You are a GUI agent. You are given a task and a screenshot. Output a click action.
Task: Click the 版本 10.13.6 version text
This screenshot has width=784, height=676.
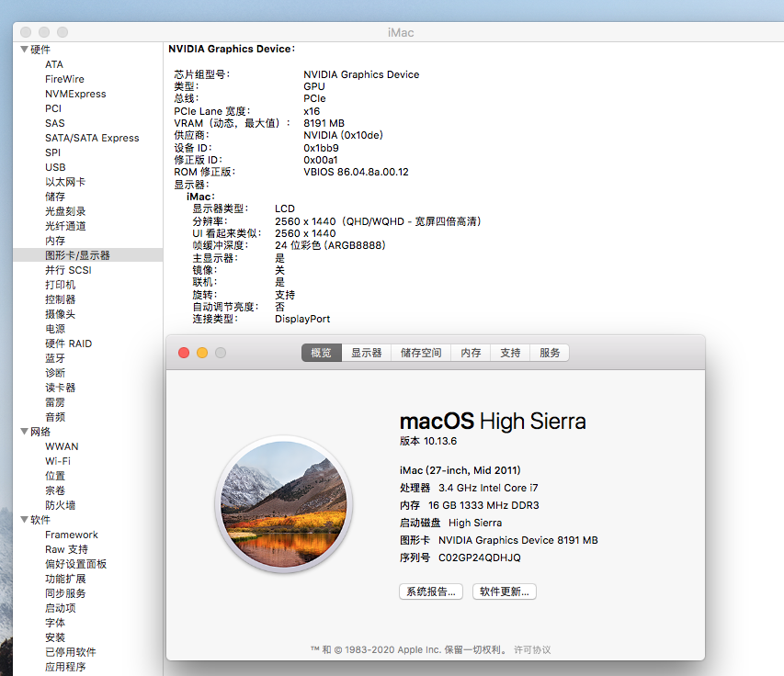tap(428, 441)
